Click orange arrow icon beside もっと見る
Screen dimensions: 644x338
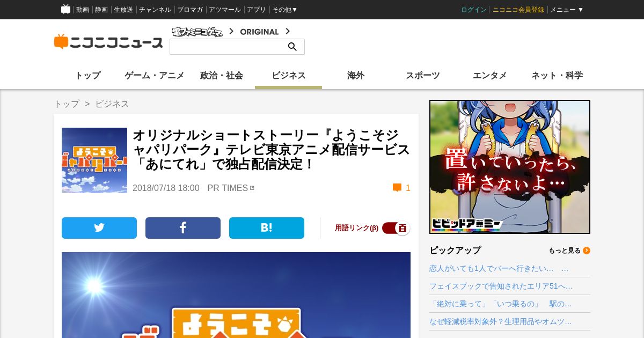[587, 251]
